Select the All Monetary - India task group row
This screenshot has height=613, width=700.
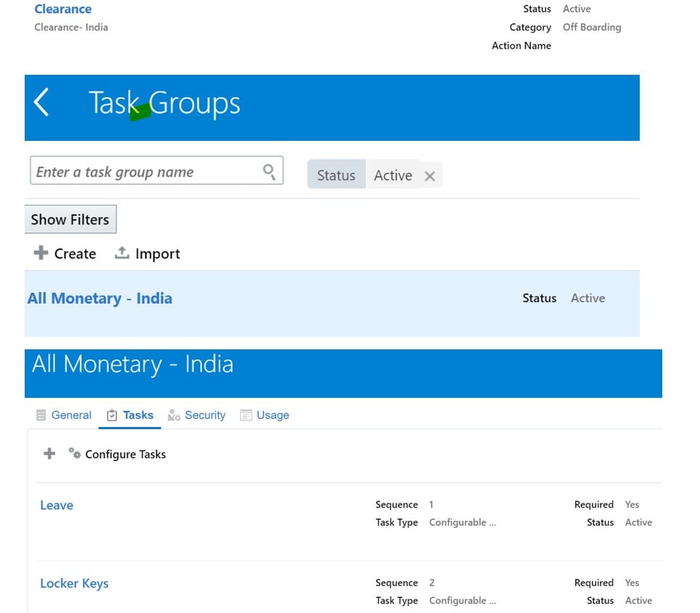(99, 298)
